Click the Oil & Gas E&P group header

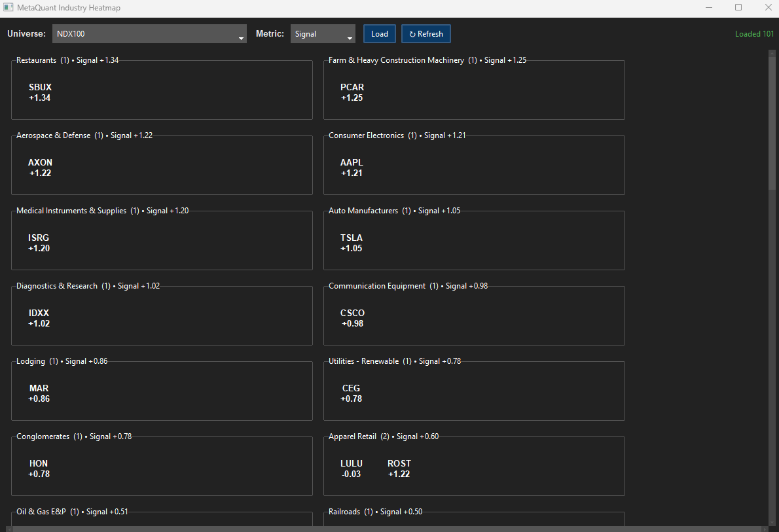coord(72,512)
